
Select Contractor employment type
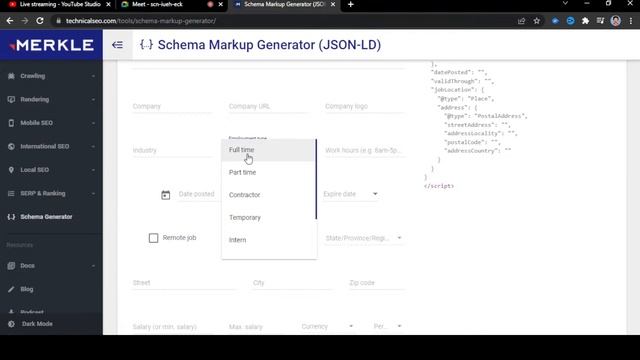click(268, 195)
